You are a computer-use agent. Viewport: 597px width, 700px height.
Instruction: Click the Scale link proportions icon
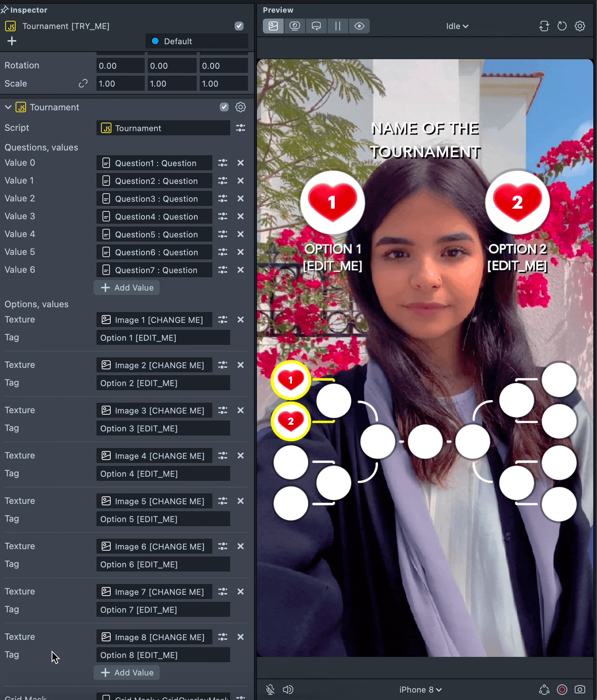point(83,84)
